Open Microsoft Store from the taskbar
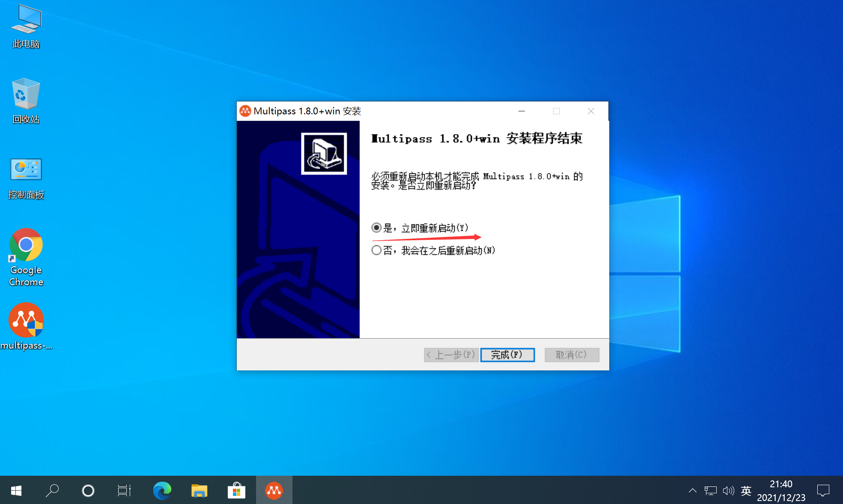 click(x=236, y=490)
